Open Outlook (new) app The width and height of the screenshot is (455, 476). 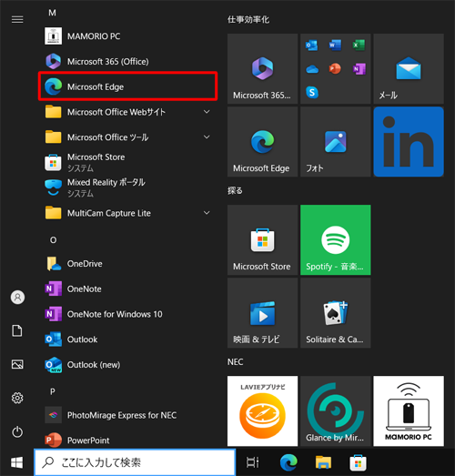[127, 364]
